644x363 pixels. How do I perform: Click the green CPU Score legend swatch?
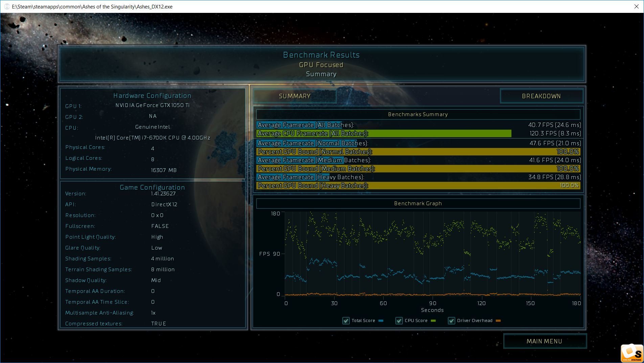(x=433, y=321)
